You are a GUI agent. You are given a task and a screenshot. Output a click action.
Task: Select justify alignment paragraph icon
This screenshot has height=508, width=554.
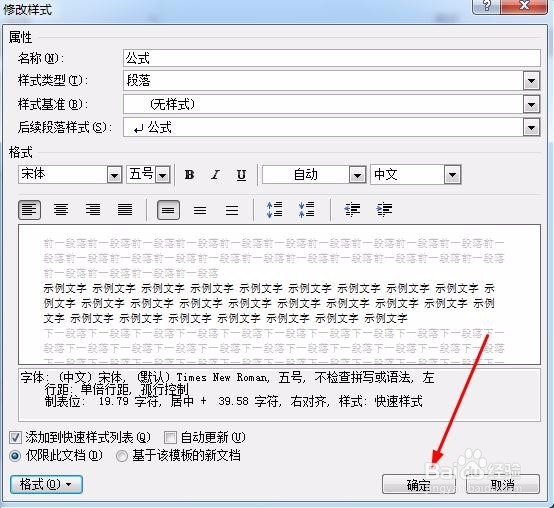point(125,210)
